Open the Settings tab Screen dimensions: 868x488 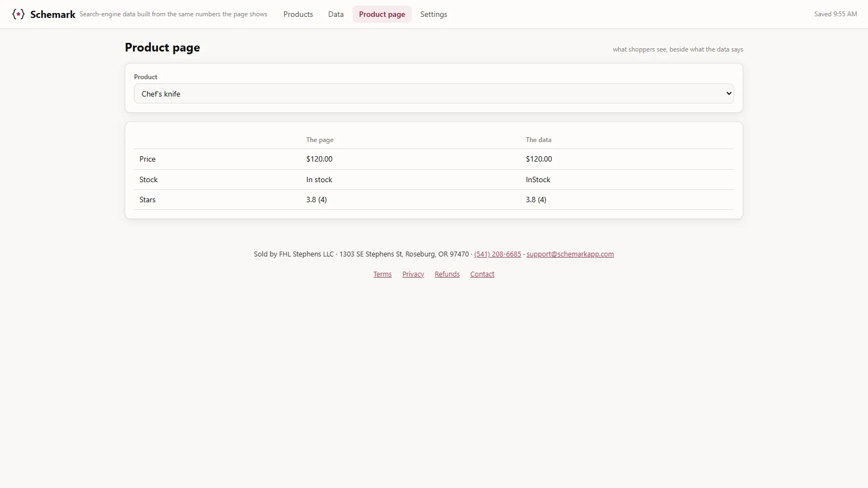pyautogui.click(x=434, y=14)
